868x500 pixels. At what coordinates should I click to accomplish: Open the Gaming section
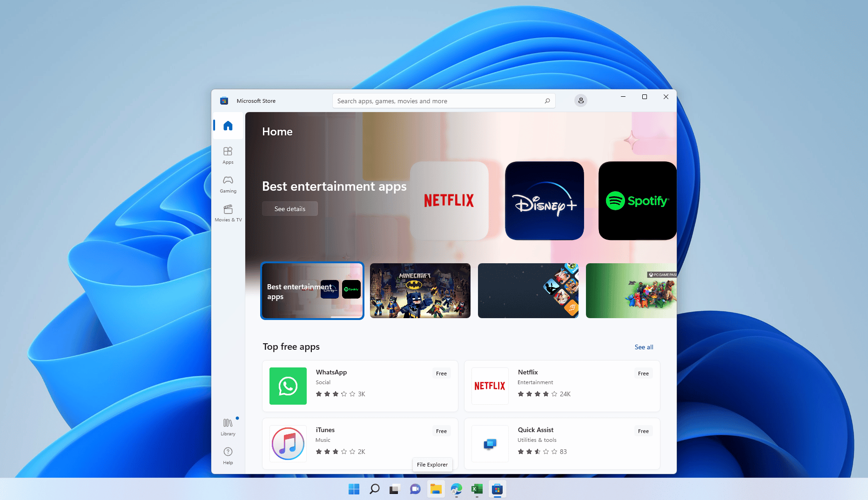point(228,184)
